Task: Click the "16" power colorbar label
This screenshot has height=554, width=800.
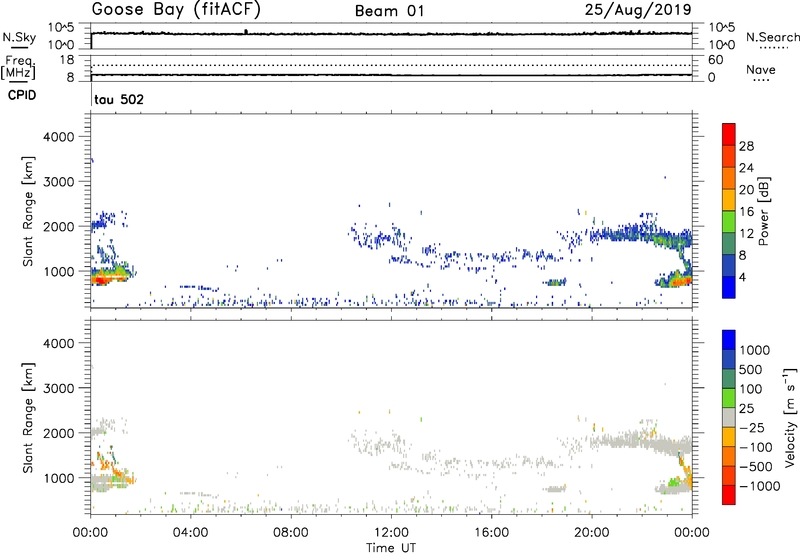Action: [x=746, y=212]
